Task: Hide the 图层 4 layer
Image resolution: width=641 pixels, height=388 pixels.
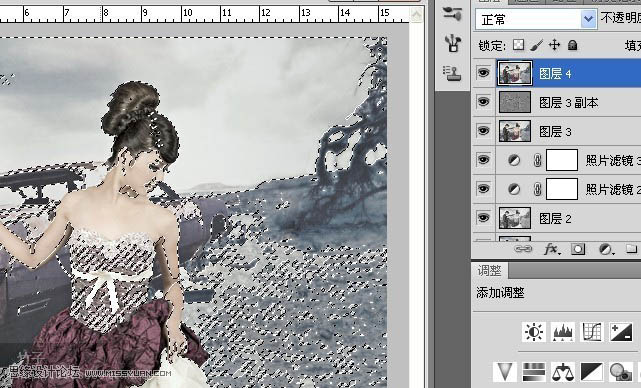Action: [x=484, y=73]
